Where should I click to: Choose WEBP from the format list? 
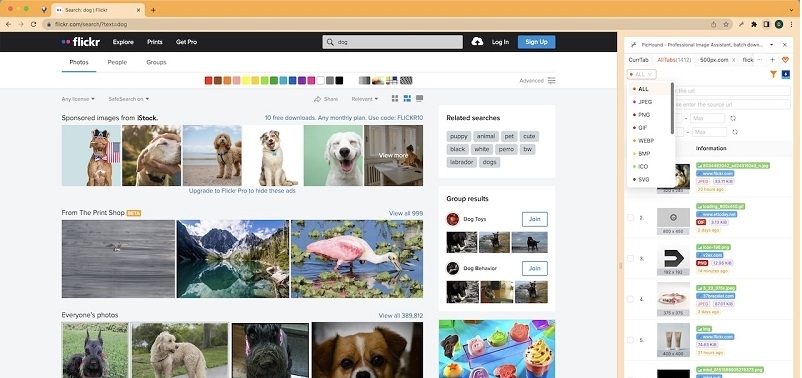coord(649,141)
